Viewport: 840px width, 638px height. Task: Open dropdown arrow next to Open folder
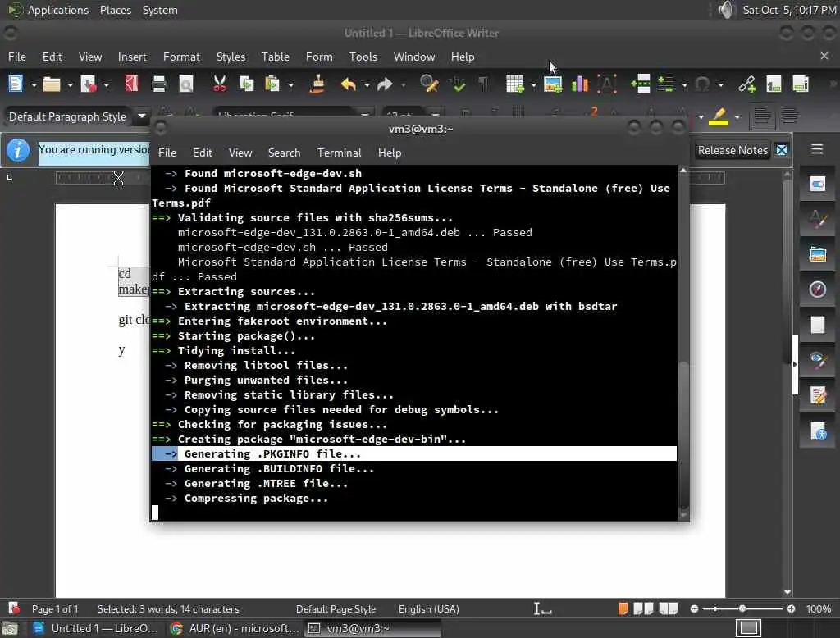(x=70, y=85)
